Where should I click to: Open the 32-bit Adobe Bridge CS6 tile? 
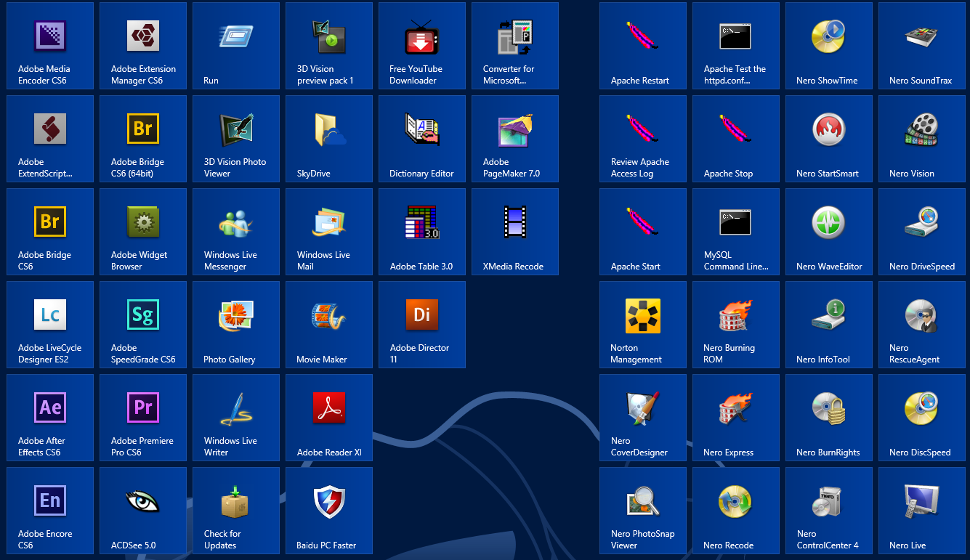tap(50, 232)
